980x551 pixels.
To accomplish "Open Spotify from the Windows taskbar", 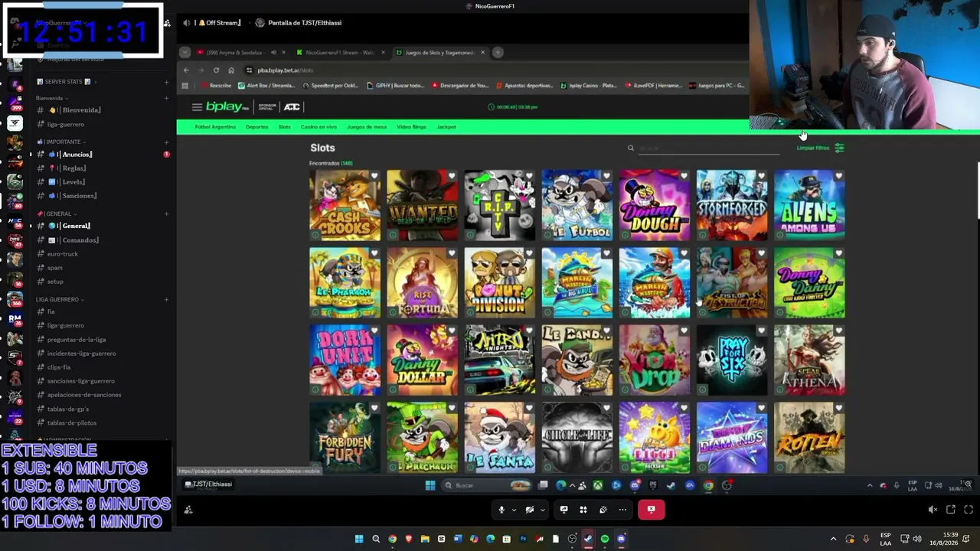I will [605, 539].
